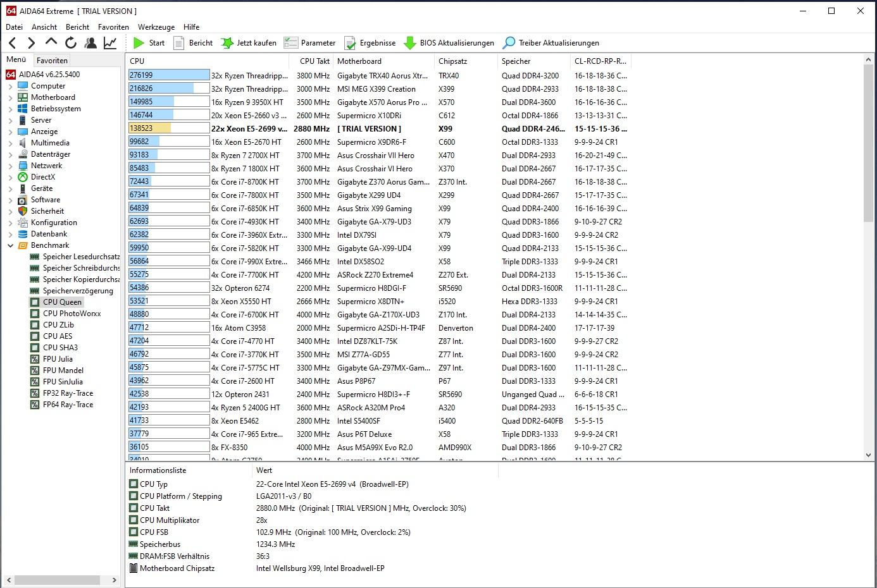Open Speicherverzögerung memory latency benchmark
This screenshot has width=877, height=588.
(x=78, y=291)
